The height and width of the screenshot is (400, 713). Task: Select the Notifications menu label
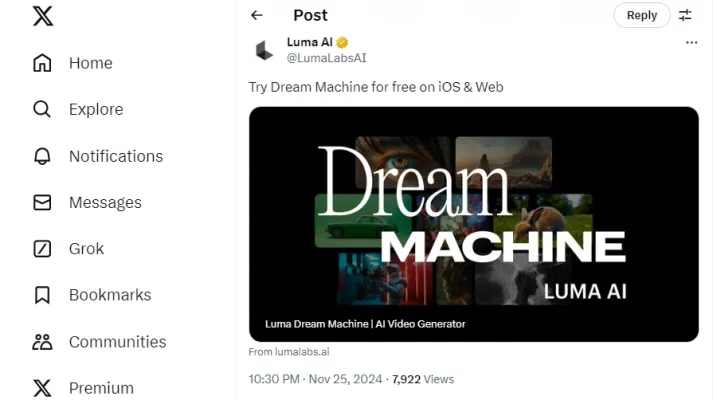pos(116,156)
